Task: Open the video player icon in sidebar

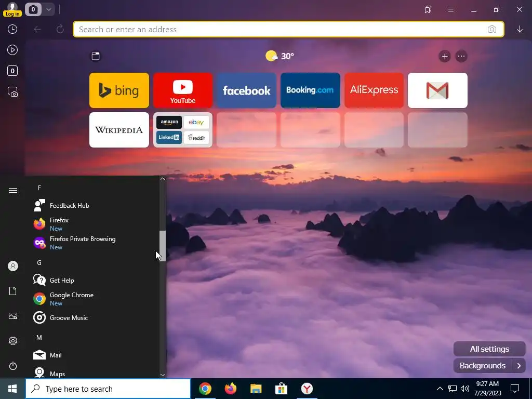Action: click(12, 50)
